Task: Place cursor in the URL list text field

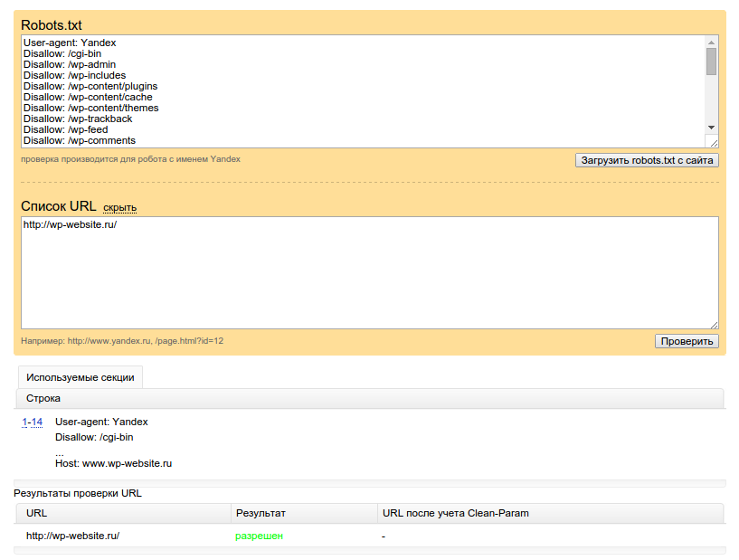Action: click(369, 272)
